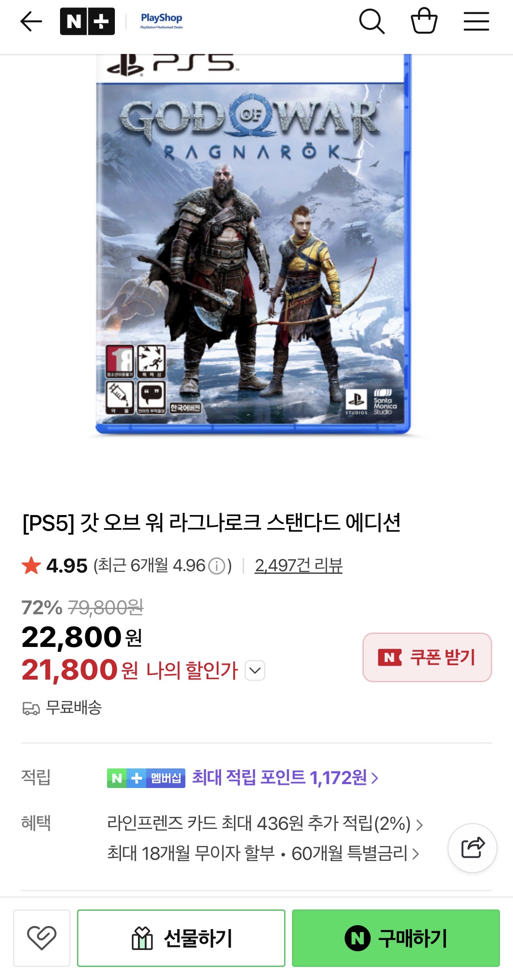Click the green 구매하기 button

[396, 938]
